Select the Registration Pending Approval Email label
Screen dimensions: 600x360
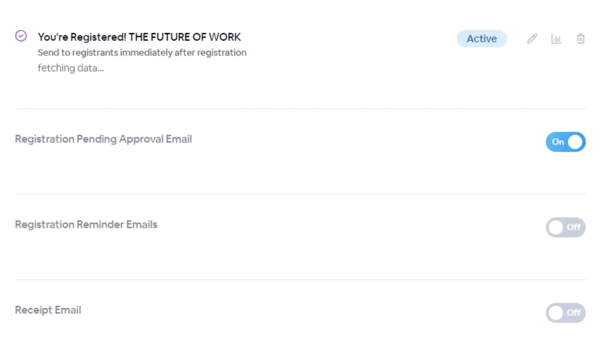pos(103,139)
